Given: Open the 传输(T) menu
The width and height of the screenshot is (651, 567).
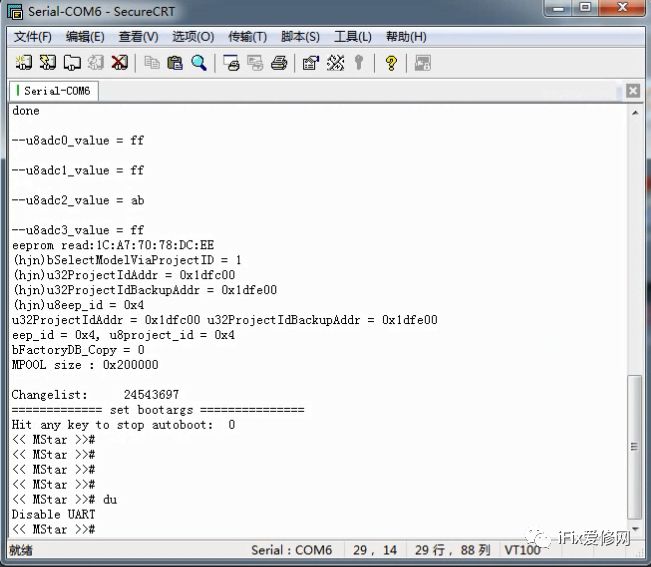Looking at the screenshot, I should 247,37.
